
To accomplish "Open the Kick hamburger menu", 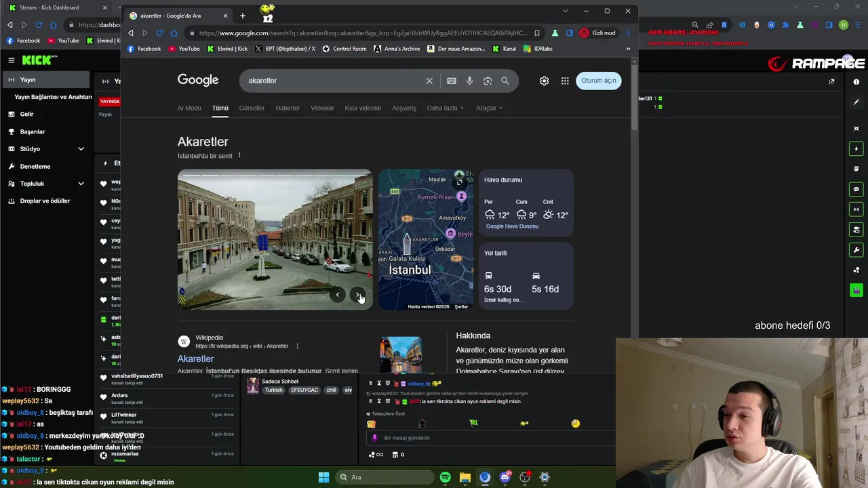I will pyautogui.click(x=12, y=60).
